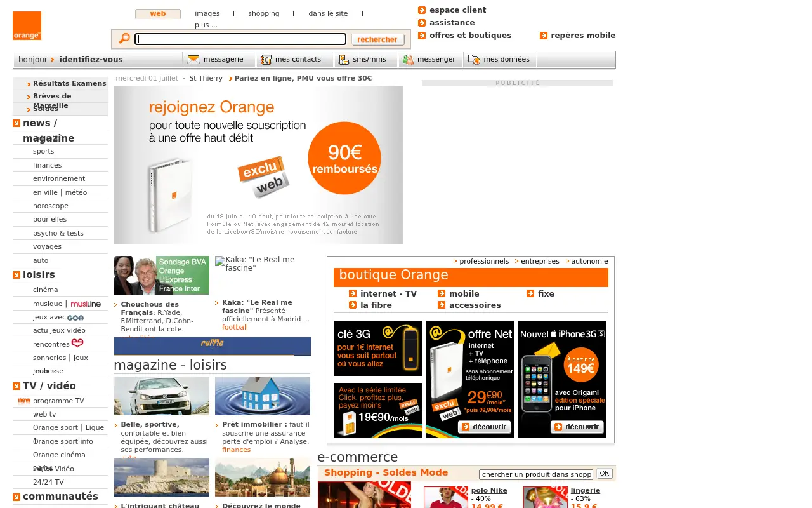This screenshot has width=812, height=508.
Task: Select the shopping search tab
Action: (x=264, y=13)
